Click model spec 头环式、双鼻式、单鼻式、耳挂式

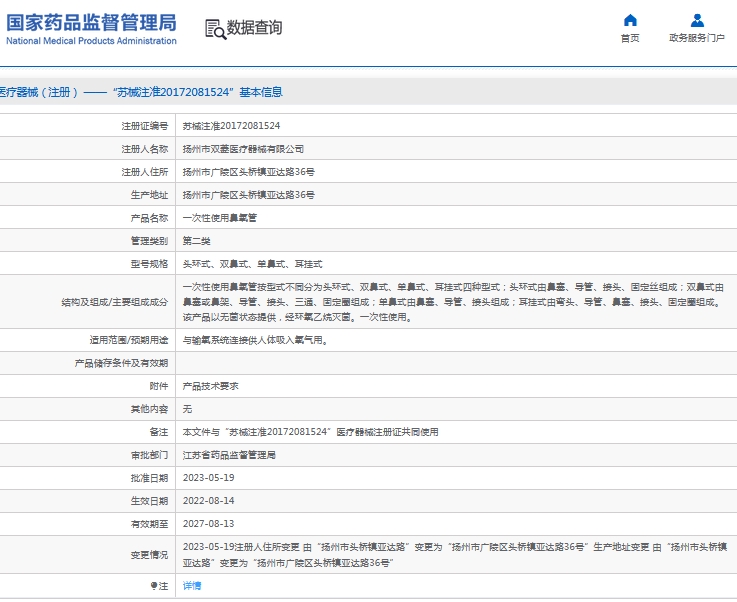252,264
